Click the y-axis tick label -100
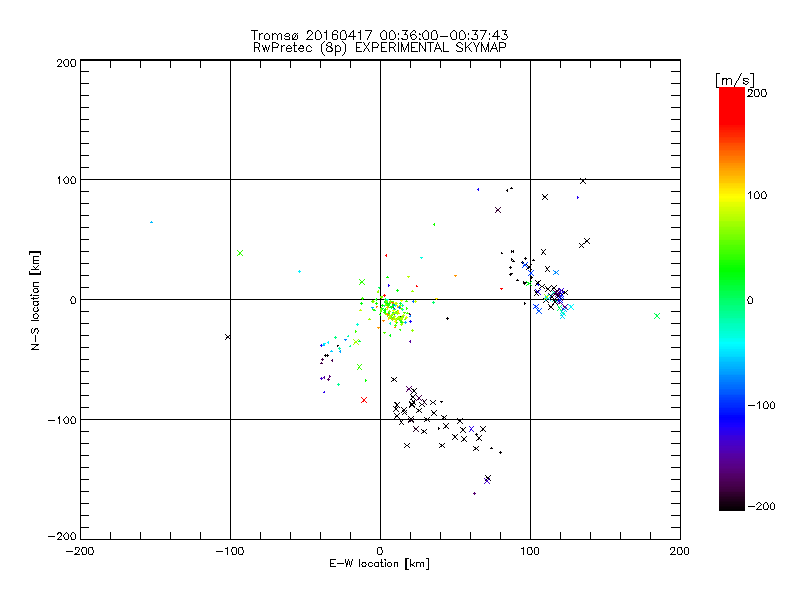The image size is (800, 600). tap(62, 420)
